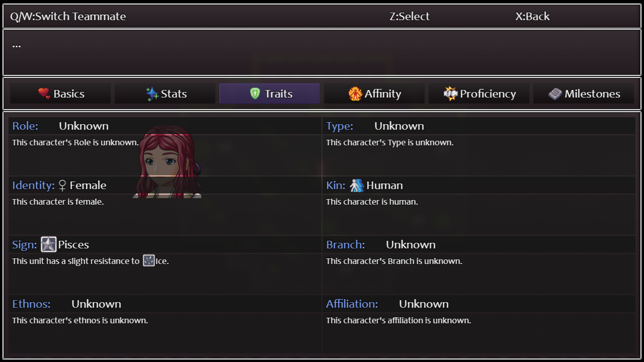This screenshot has width=644, height=362.
Task: Click the Z:Select control hint
Action: click(409, 17)
